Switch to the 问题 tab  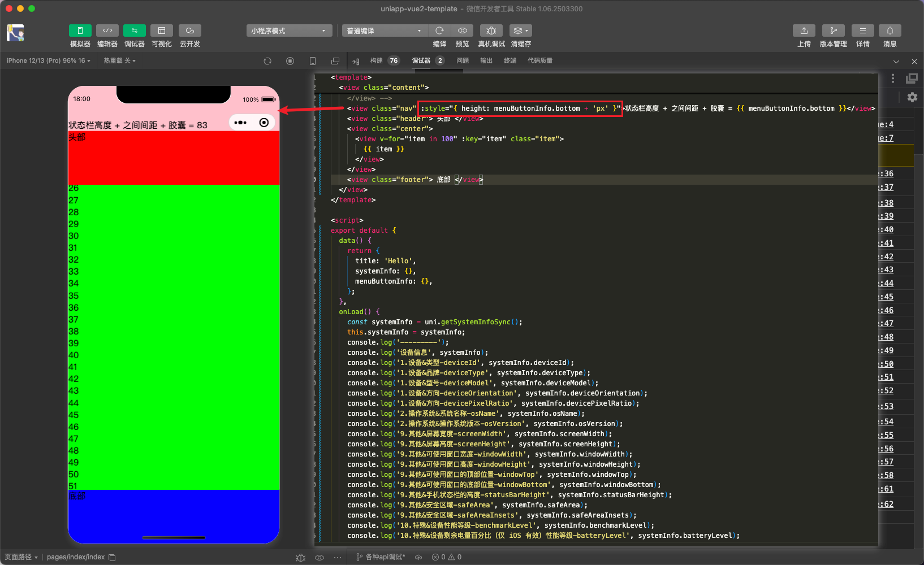[x=463, y=60]
